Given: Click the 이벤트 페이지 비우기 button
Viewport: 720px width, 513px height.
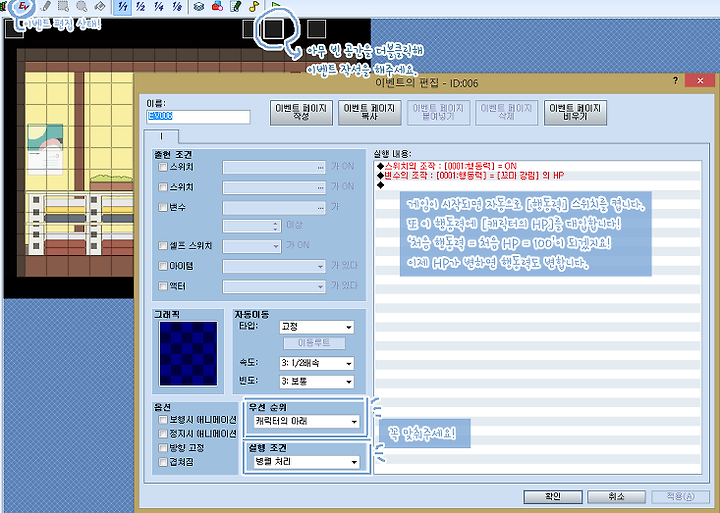Looking at the screenshot, I should 575,113.
